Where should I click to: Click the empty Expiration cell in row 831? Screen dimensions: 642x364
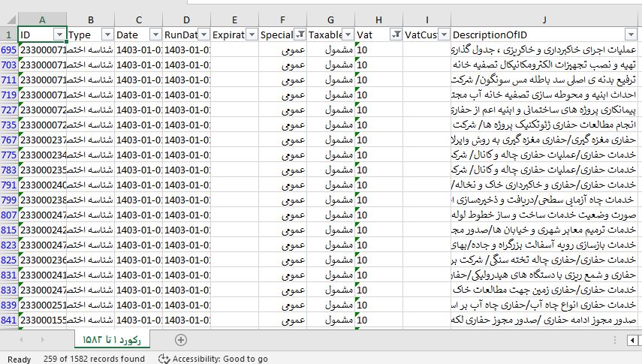click(x=234, y=275)
